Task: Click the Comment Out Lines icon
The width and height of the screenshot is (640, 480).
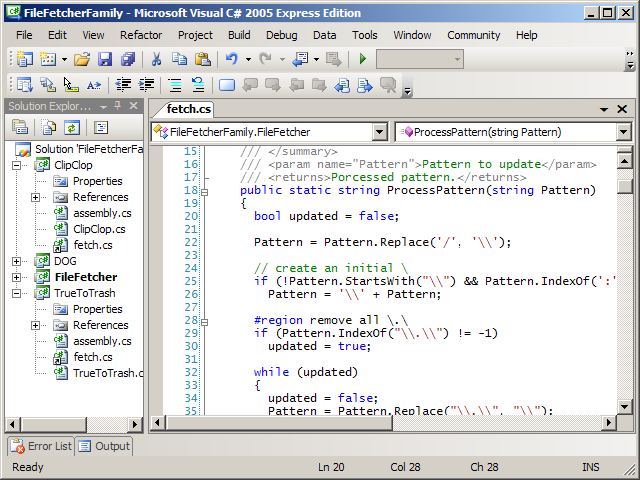Action: 175,85
